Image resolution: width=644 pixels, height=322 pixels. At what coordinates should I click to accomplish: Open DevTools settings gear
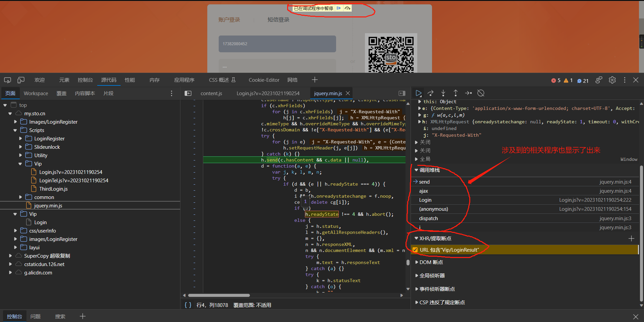(x=612, y=80)
